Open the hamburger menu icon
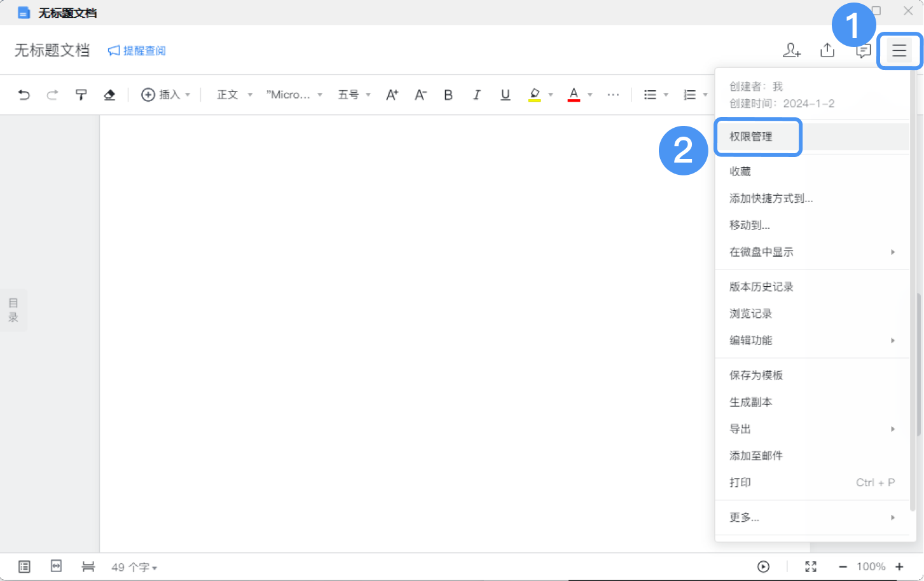Screen dimensions: 924x581 (899, 50)
